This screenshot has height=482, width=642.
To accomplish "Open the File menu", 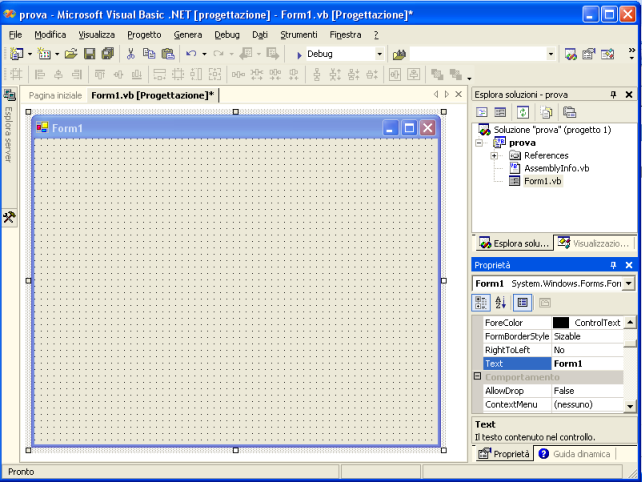I will 15,35.
